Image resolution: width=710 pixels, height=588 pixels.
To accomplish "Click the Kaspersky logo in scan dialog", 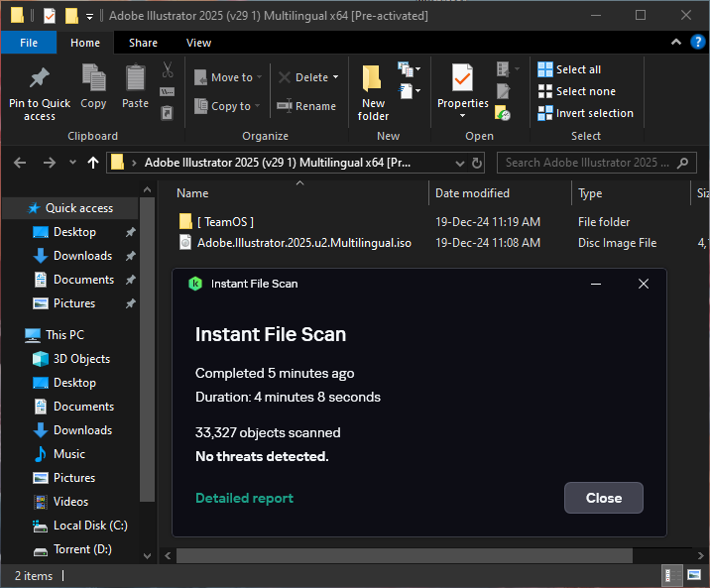I will [195, 284].
